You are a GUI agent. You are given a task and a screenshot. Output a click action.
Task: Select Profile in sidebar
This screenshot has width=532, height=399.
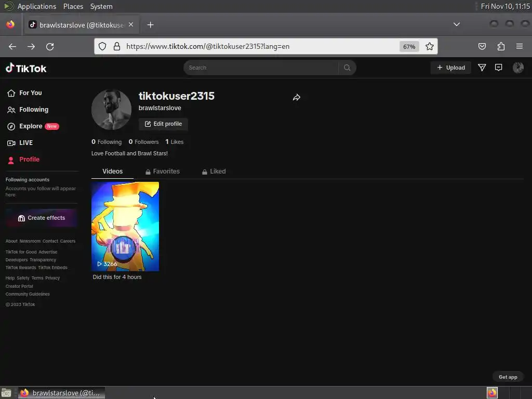(x=23, y=159)
